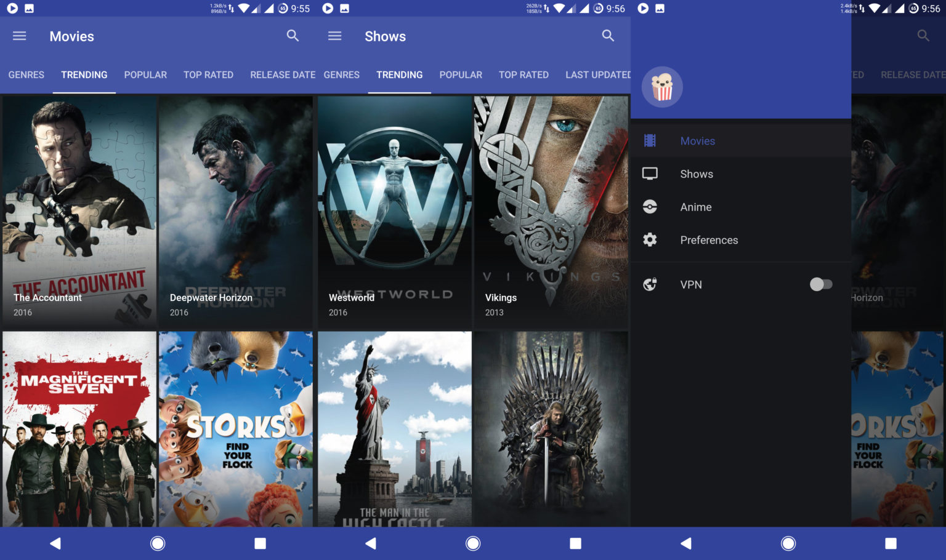Viewport: 946px width, 560px height.
Task: Enable the VPN toggle switch
Action: [x=821, y=284]
